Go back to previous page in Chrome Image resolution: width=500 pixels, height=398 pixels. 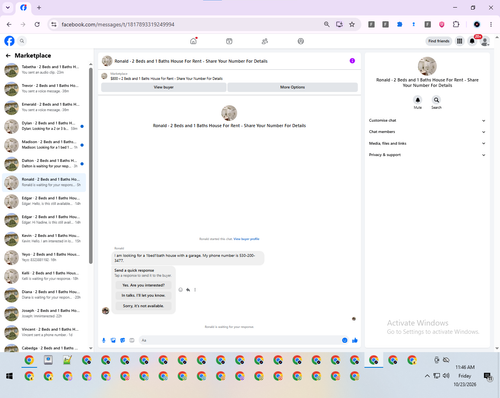coord(9,24)
